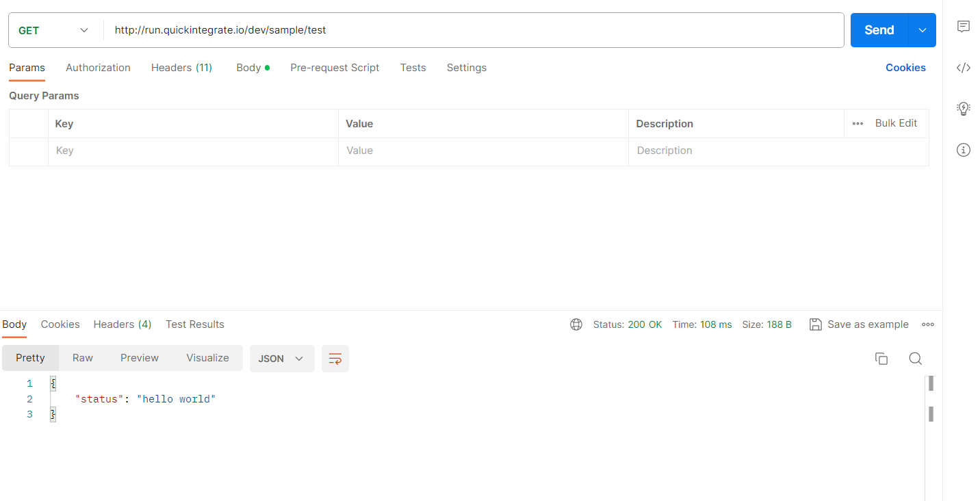This screenshot has width=980, height=501.
Task: Show the Test Results tab
Action: pos(195,324)
